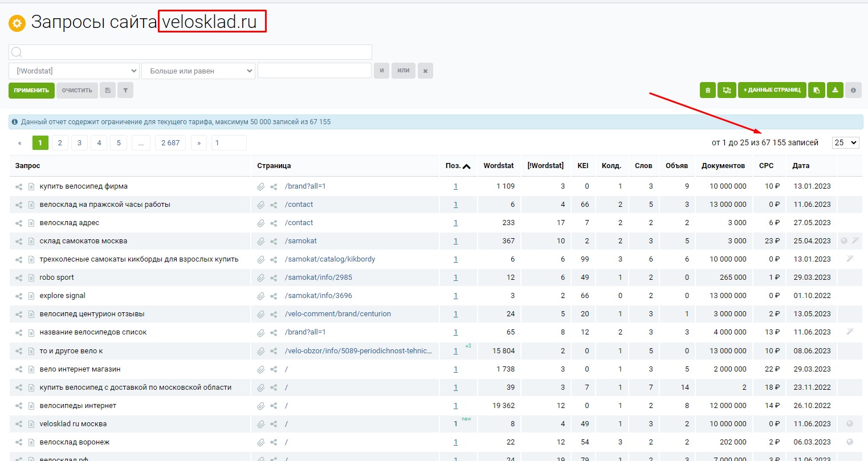This screenshot has width=868, height=461.
Task: Click Wordstat value 19 362
Action: (x=504, y=406)
